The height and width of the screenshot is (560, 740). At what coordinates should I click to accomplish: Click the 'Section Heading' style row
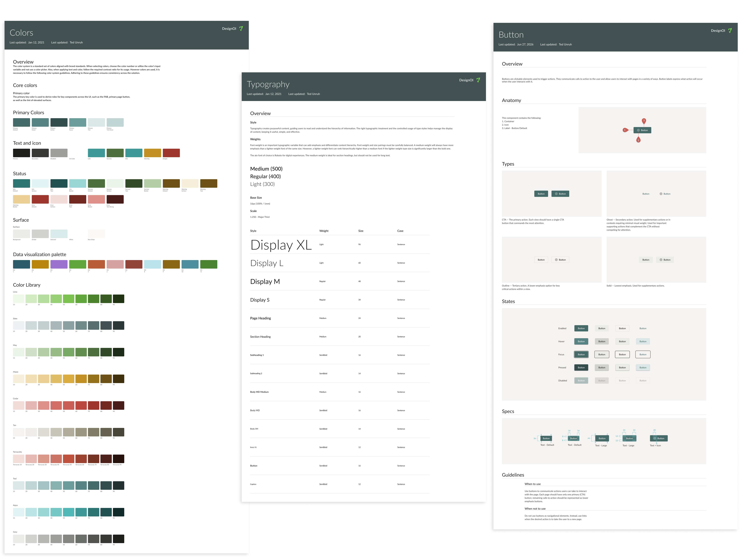(340, 337)
